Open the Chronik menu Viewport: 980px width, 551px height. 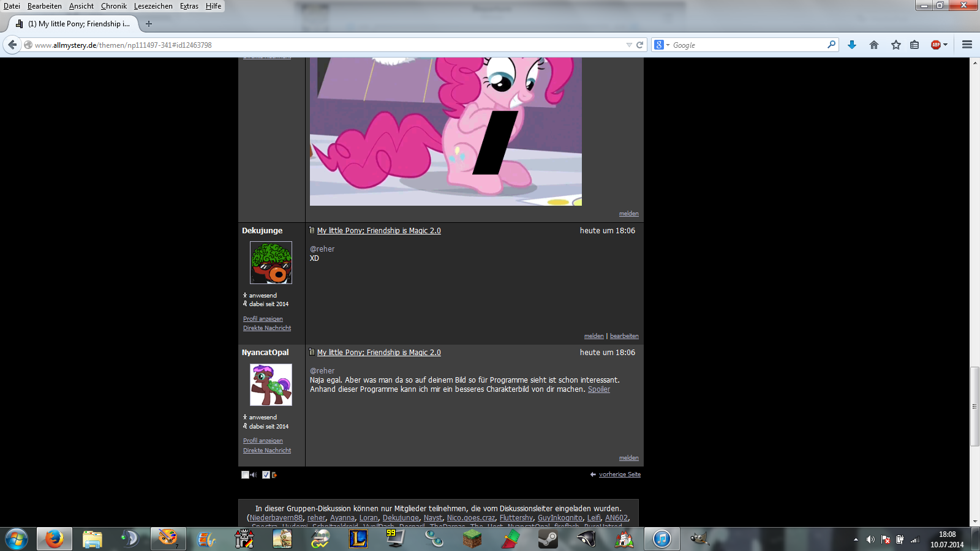tap(114, 6)
